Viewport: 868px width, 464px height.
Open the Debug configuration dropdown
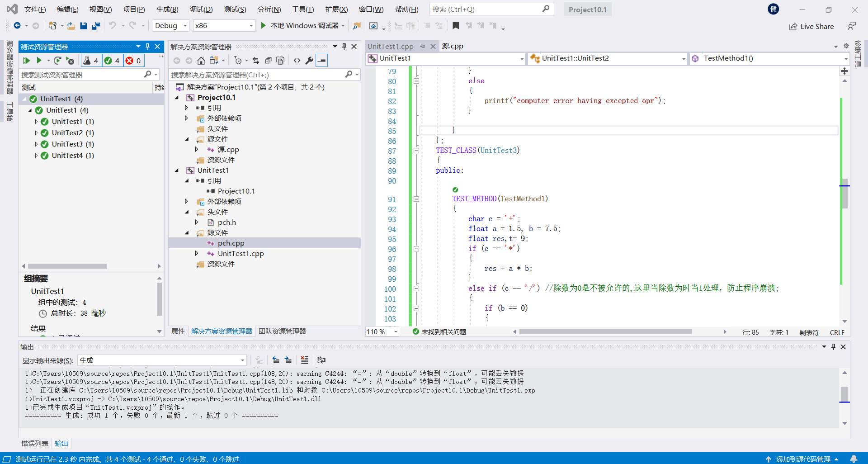point(171,26)
